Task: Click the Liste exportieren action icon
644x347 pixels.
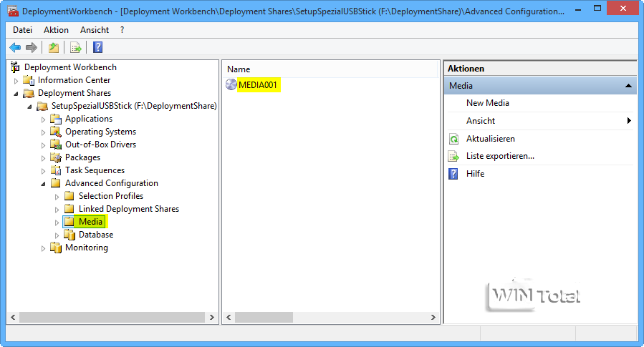Action: click(453, 156)
